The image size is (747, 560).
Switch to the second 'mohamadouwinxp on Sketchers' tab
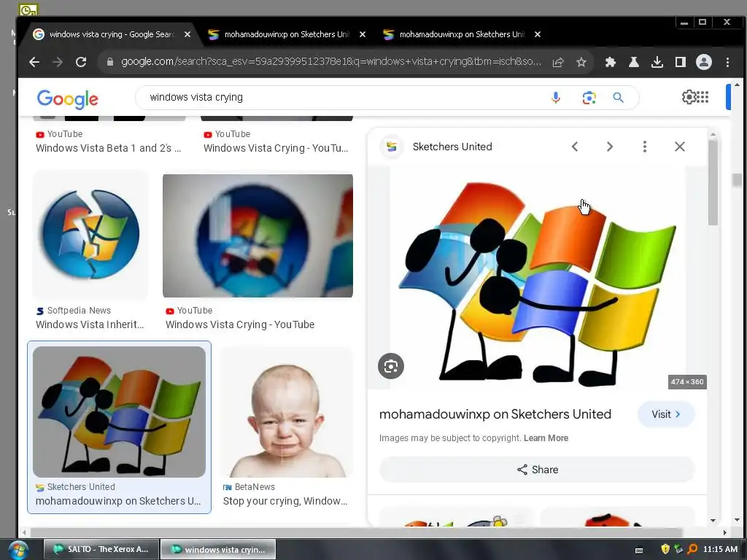click(x=287, y=34)
